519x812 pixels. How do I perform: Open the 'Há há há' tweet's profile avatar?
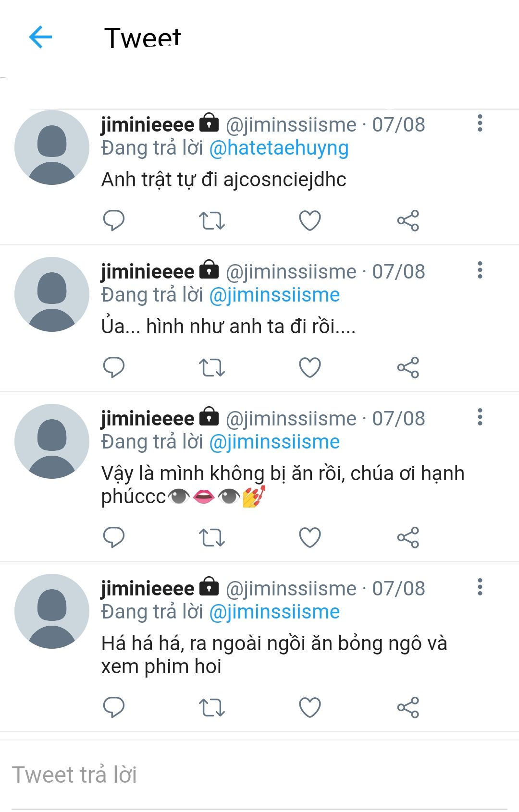pos(52,611)
